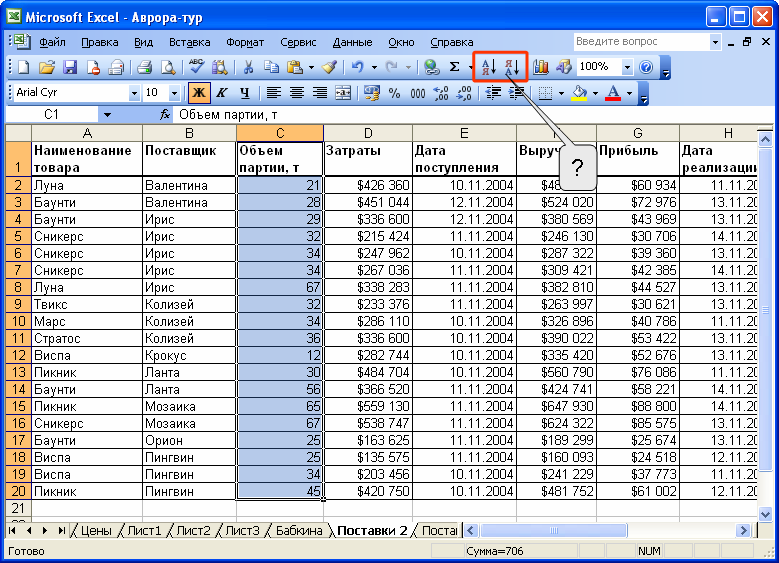The image size is (779, 563).
Task: Click the formula bar text field
Action: [x=472, y=115]
